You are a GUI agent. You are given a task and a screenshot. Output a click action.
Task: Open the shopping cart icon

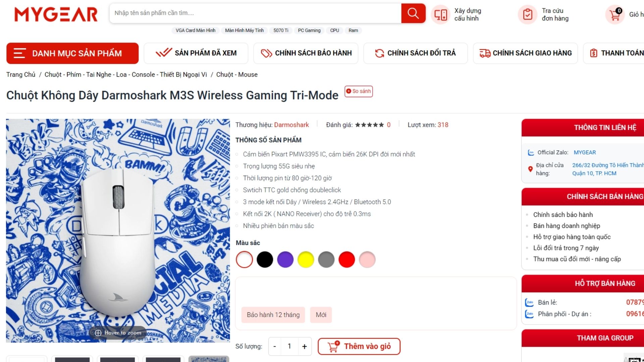click(615, 15)
